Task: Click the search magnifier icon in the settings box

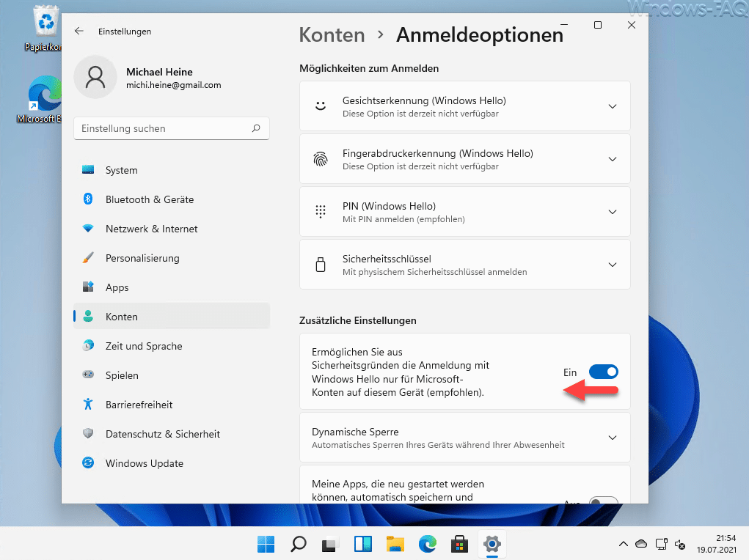Action: pos(256,128)
